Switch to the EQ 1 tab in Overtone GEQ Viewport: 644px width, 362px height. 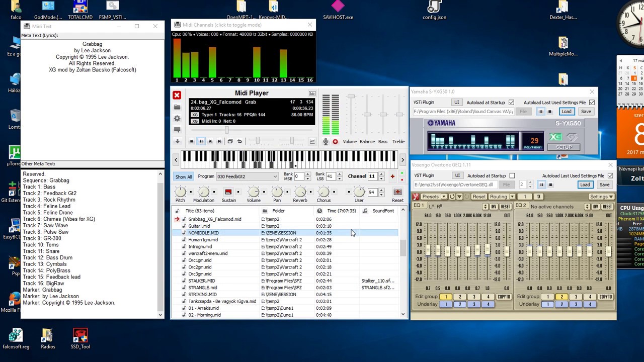pos(419,205)
